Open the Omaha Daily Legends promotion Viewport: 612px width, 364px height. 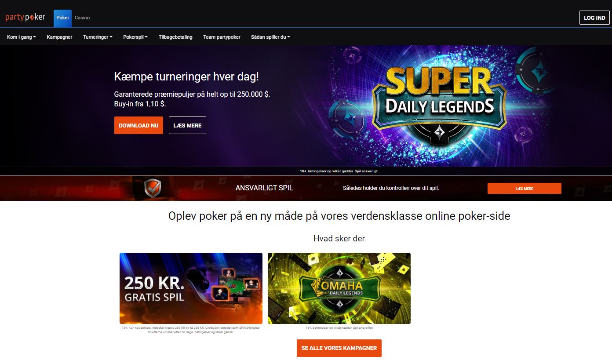coord(339,288)
